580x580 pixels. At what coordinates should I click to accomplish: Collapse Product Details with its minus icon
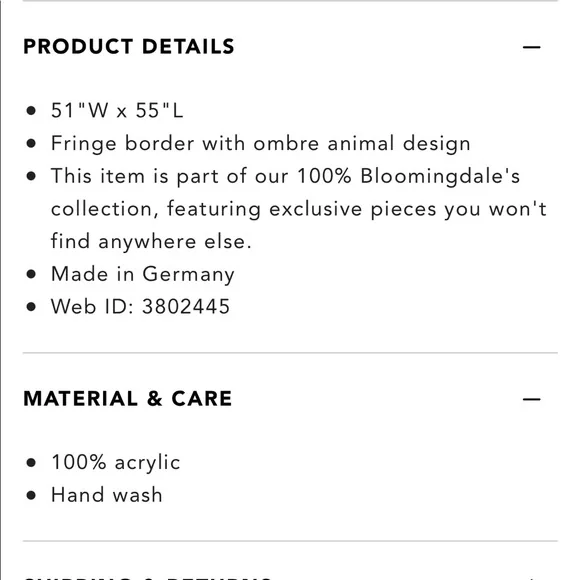point(532,47)
